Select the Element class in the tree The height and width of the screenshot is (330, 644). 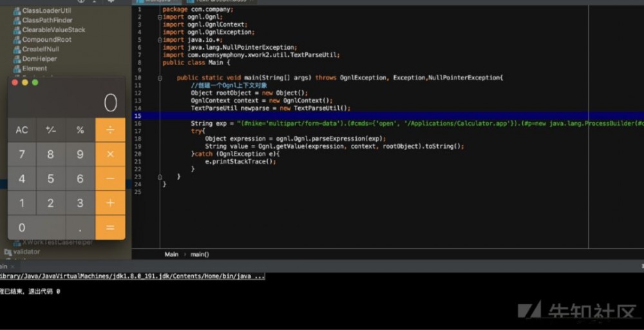pos(35,68)
